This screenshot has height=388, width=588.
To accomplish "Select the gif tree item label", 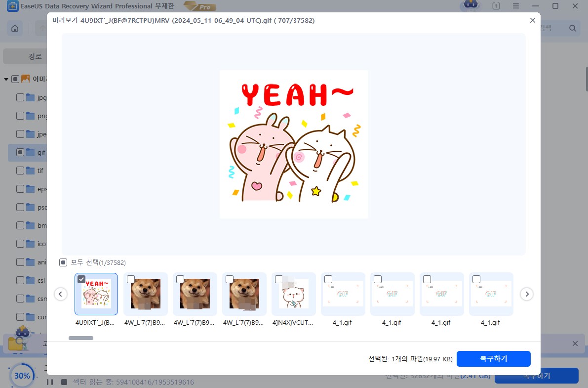I will [x=41, y=153].
